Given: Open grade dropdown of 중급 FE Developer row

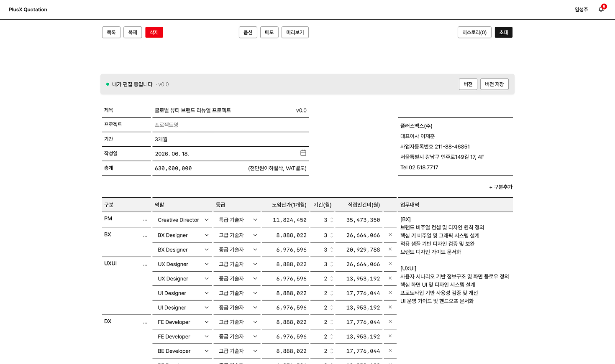Looking at the screenshot, I should (237, 336).
